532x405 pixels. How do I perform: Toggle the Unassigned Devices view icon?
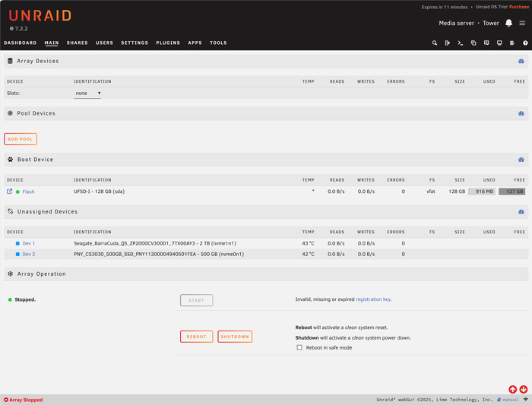(x=521, y=212)
